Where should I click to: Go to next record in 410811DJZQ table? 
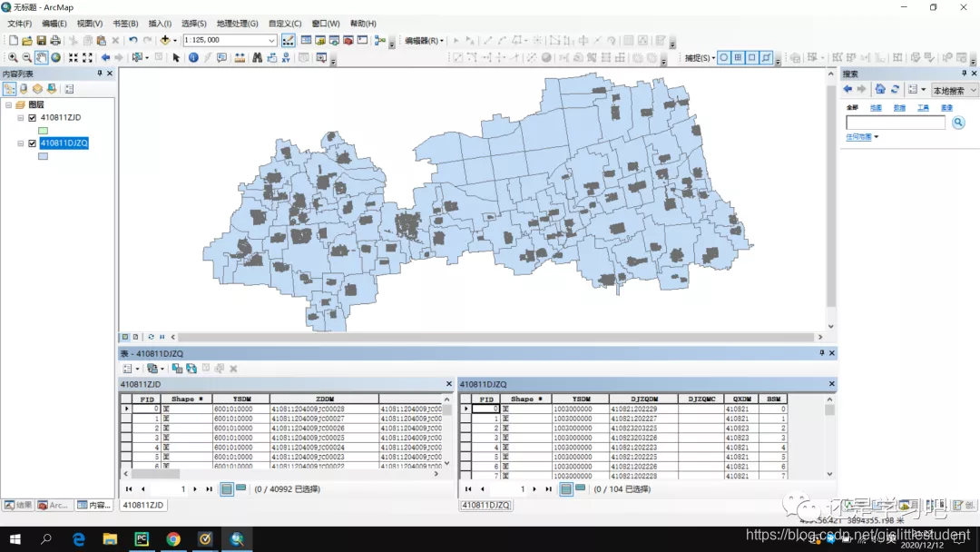click(534, 488)
